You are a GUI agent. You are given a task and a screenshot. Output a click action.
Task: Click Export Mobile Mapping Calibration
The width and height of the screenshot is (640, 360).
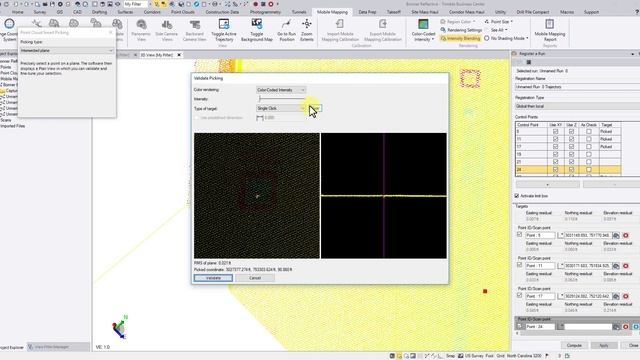click(x=382, y=30)
